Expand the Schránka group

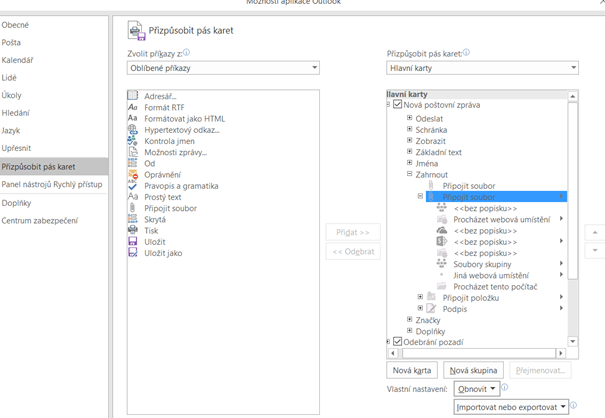tap(410, 129)
